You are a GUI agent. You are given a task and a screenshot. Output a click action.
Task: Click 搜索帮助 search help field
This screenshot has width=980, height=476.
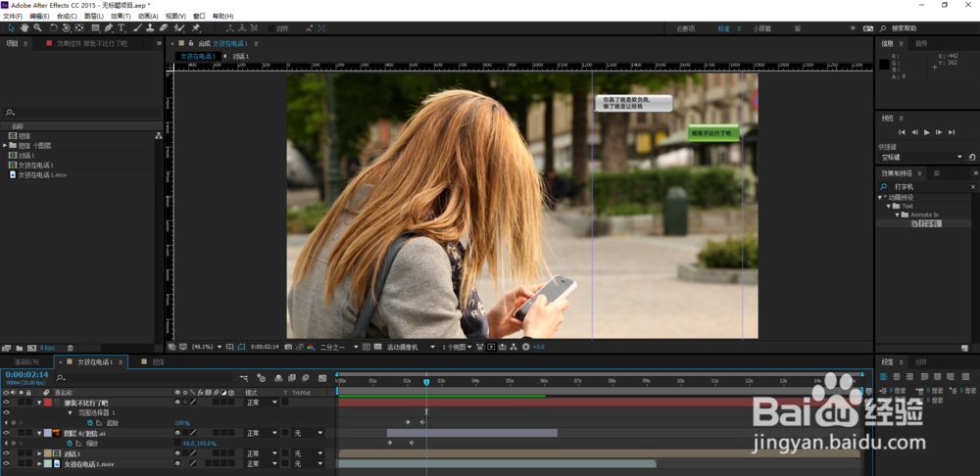pos(929,28)
